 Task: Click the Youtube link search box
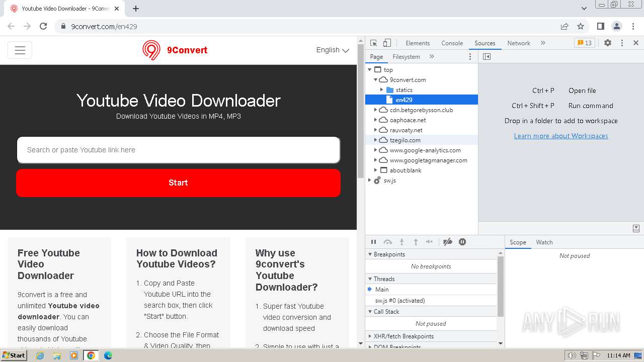[179, 150]
